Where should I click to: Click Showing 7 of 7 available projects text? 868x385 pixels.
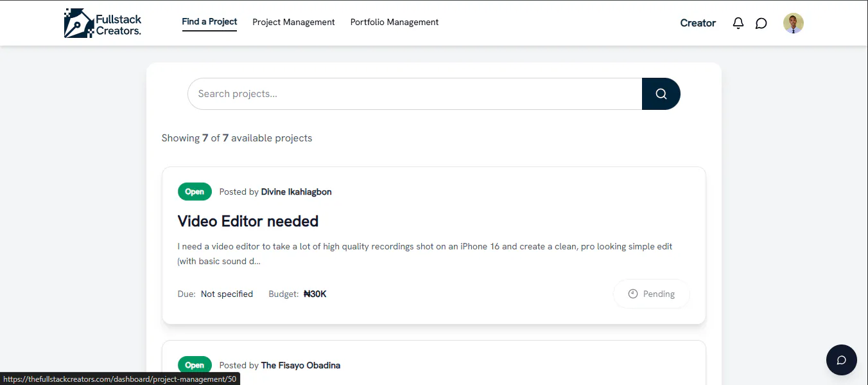pyautogui.click(x=237, y=138)
